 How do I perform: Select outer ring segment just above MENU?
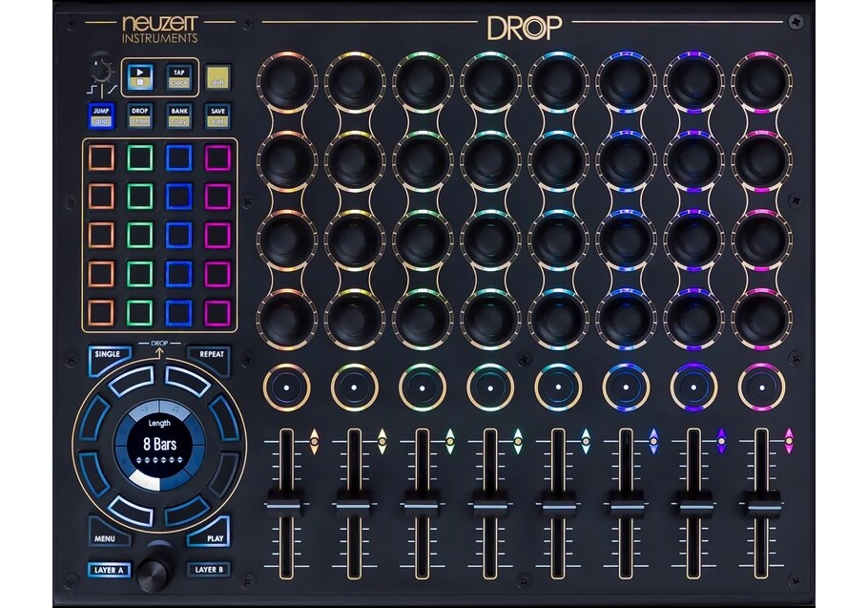(132, 510)
